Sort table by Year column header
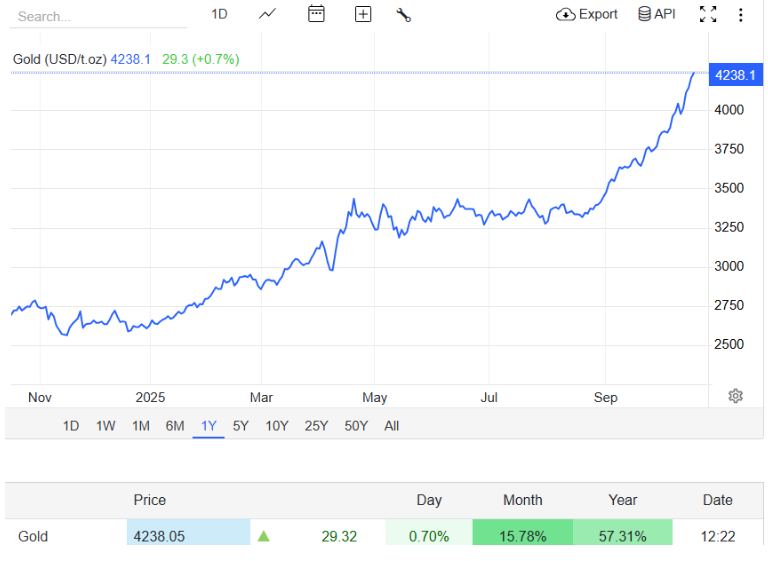 pyautogui.click(x=623, y=500)
